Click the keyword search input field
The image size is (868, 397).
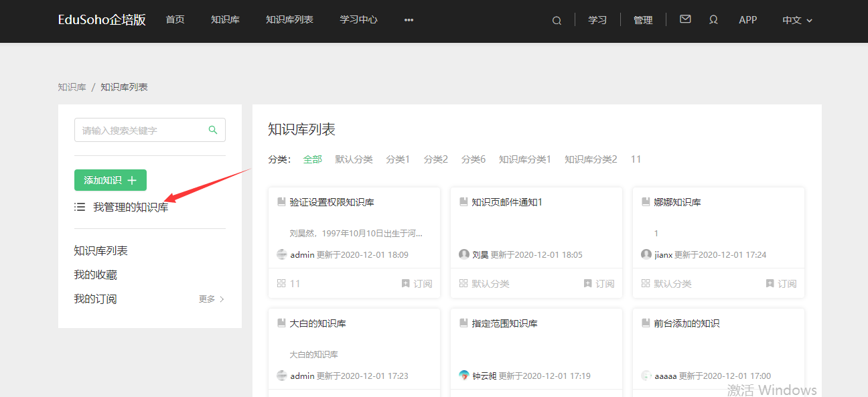tap(150, 130)
